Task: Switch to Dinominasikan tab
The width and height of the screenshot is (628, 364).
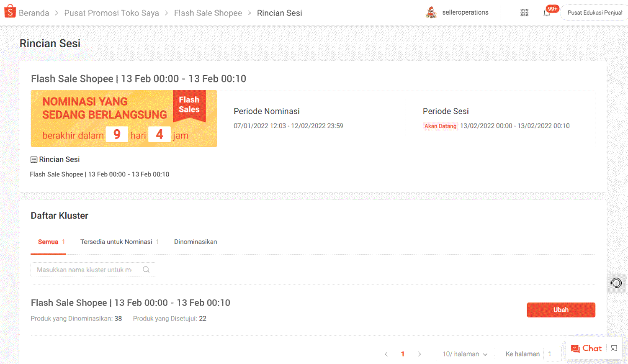Action: (196, 242)
